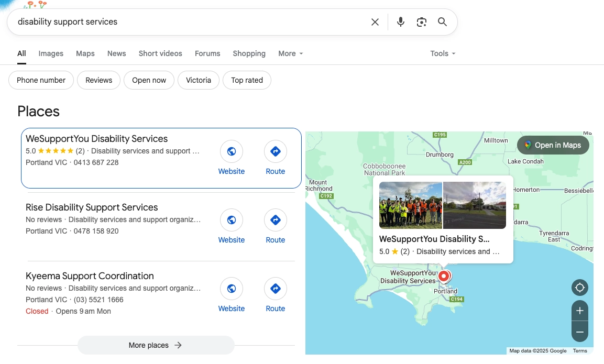Click the street view thumbnail in map card
Image resolution: width=604 pixels, height=364 pixels.
[x=475, y=205]
